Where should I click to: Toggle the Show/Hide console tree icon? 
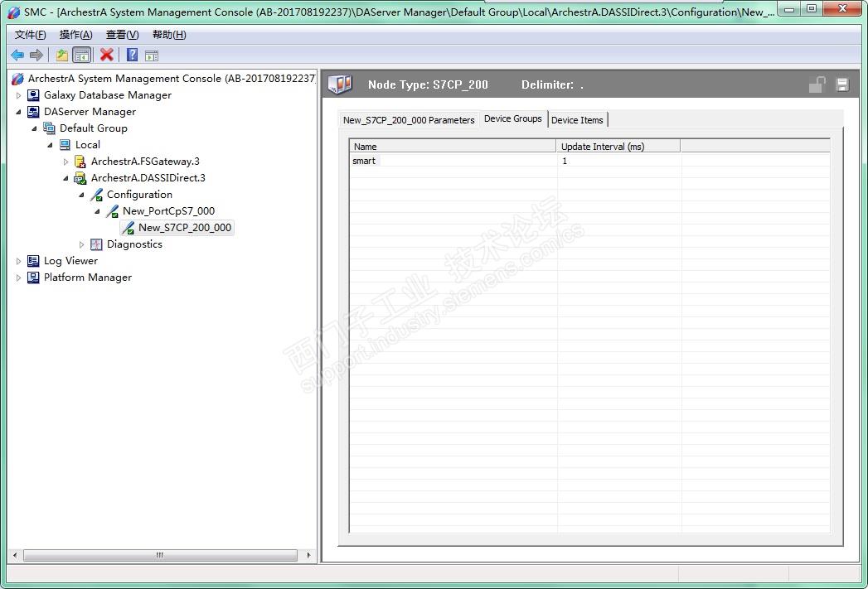(x=82, y=55)
